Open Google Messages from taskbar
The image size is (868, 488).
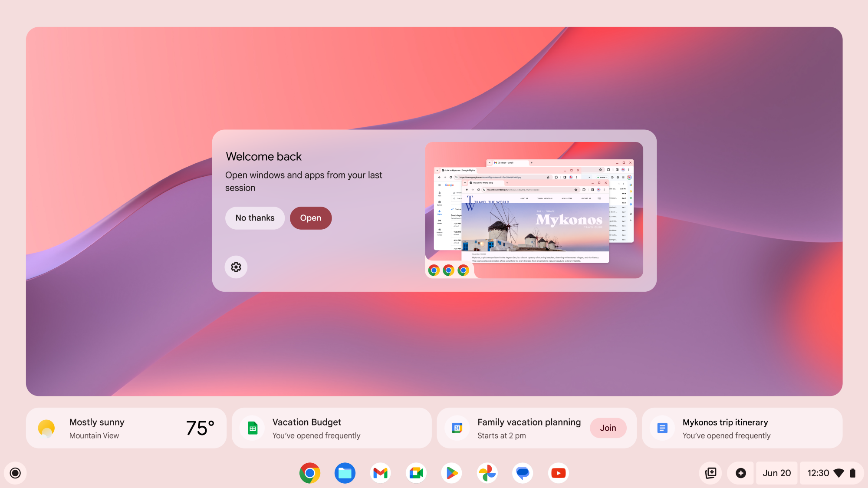pos(523,472)
